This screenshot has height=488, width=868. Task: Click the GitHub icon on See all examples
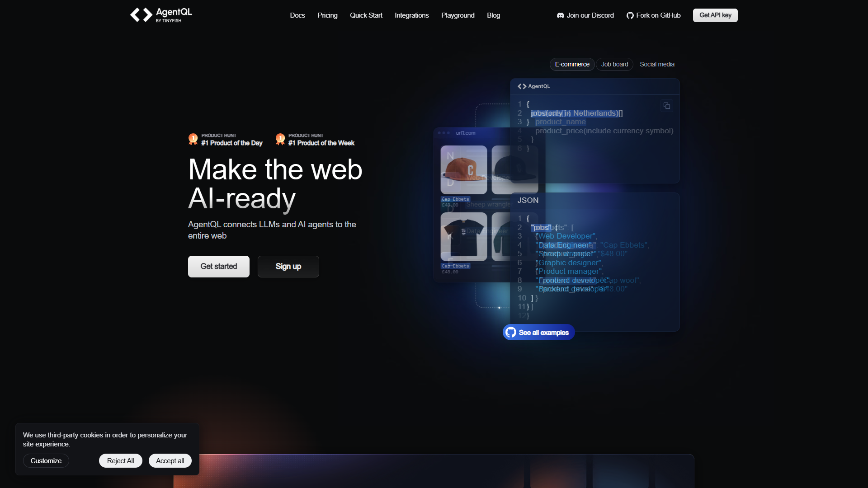click(x=511, y=333)
